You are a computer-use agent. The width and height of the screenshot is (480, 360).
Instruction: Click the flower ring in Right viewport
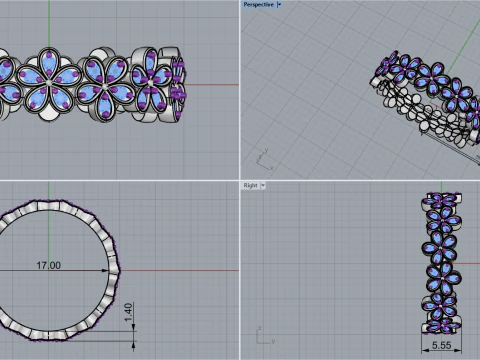point(442,263)
